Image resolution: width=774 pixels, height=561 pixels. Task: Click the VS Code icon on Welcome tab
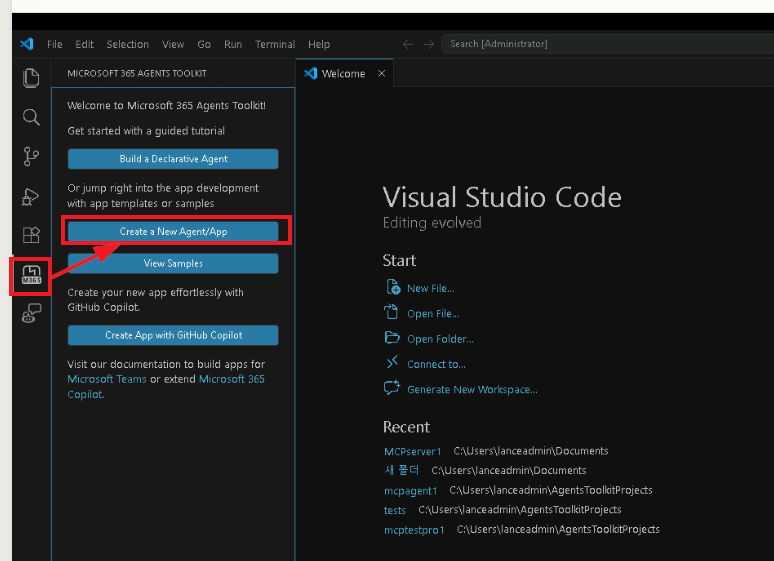(310, 74)
